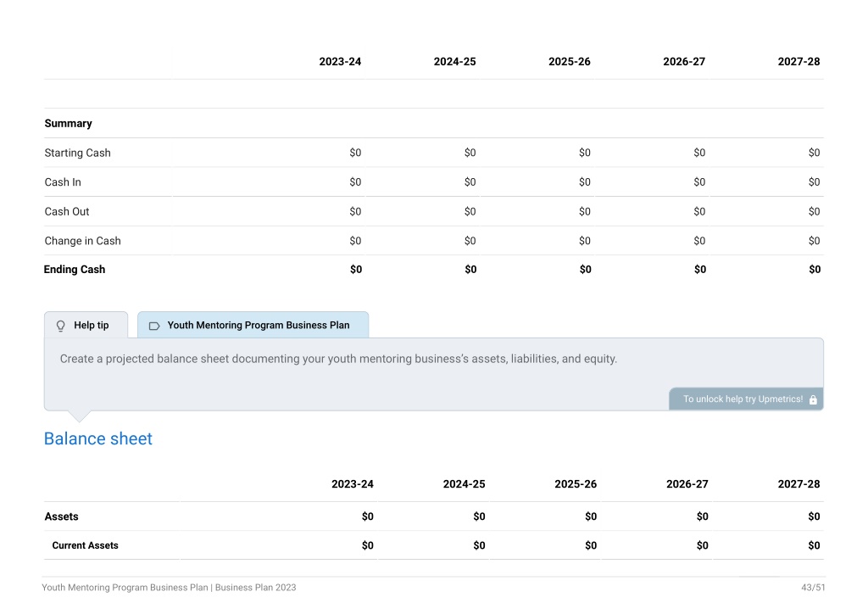
Task: Click the lightbulb icon in Help tip tab
Action: (61, 326)
